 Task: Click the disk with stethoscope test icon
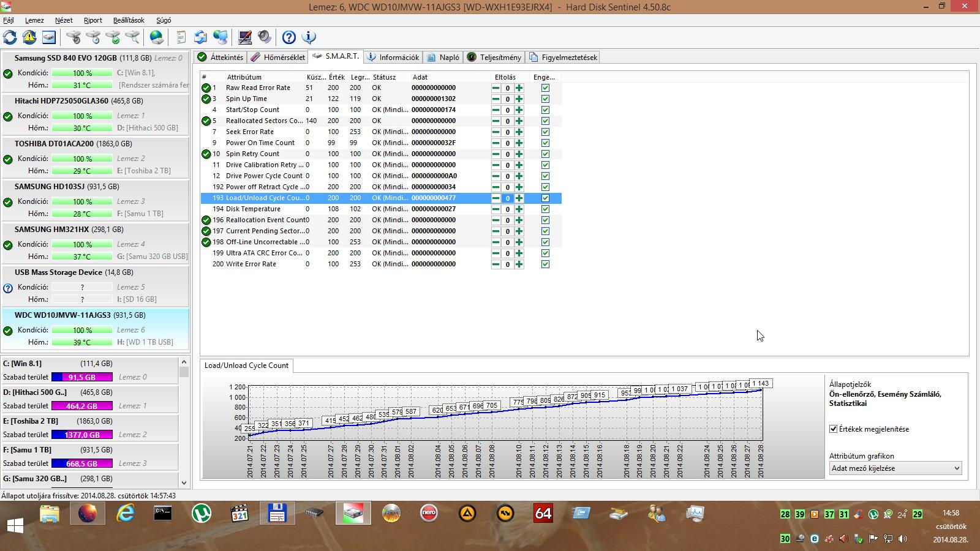click(73, 37)
